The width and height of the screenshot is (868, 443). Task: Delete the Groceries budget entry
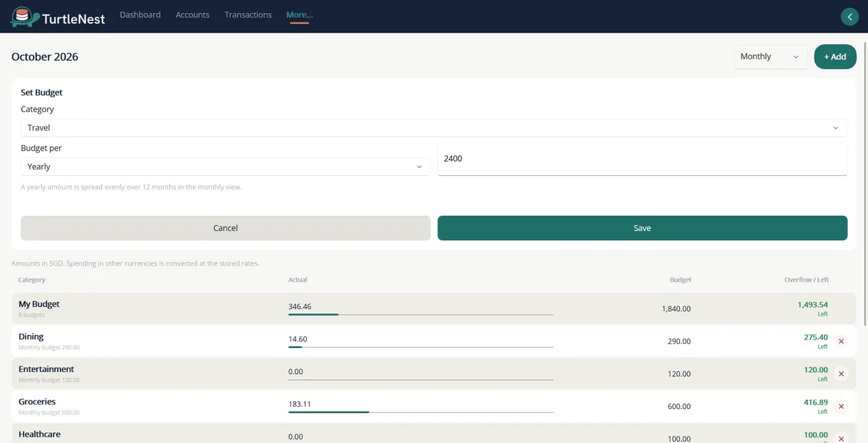coord(841,407)
